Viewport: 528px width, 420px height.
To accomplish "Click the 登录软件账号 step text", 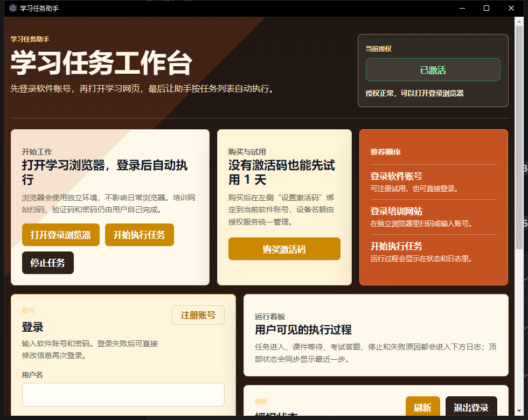I will 396,176.
